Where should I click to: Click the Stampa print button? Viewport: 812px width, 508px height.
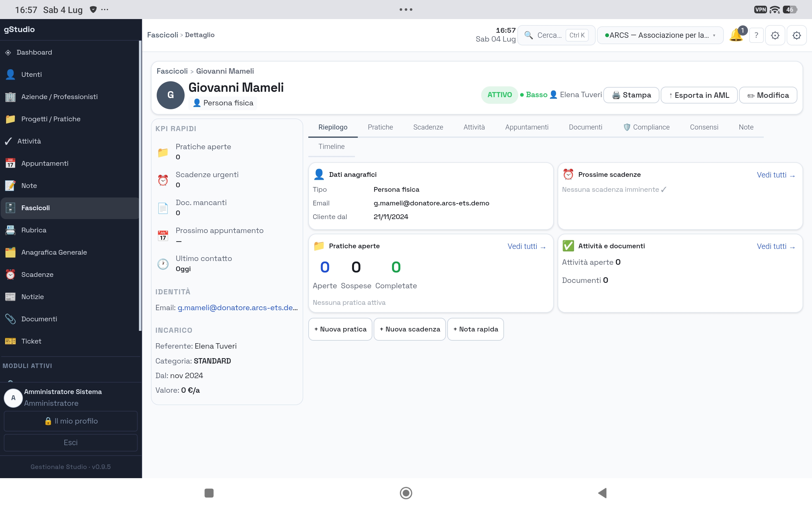pyautogui.click(x=631, y=95)
